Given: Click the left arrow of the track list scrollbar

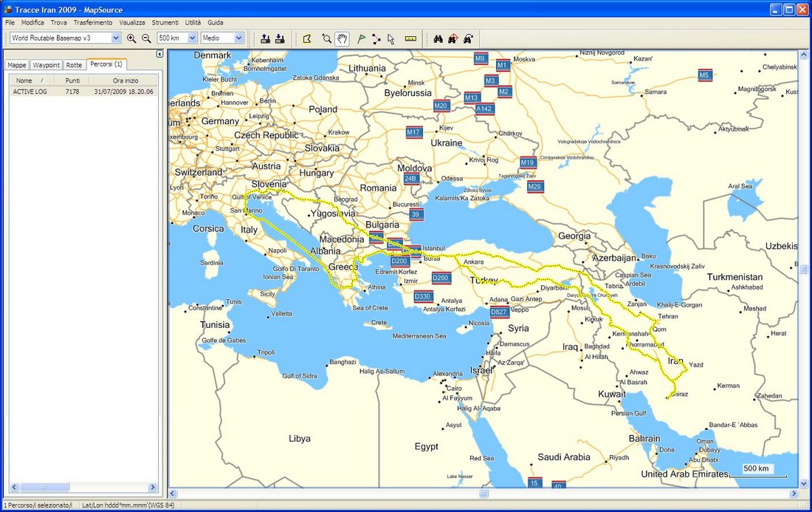Looking at the screenshot, I should pyautogui.click(x=14, y=487).
